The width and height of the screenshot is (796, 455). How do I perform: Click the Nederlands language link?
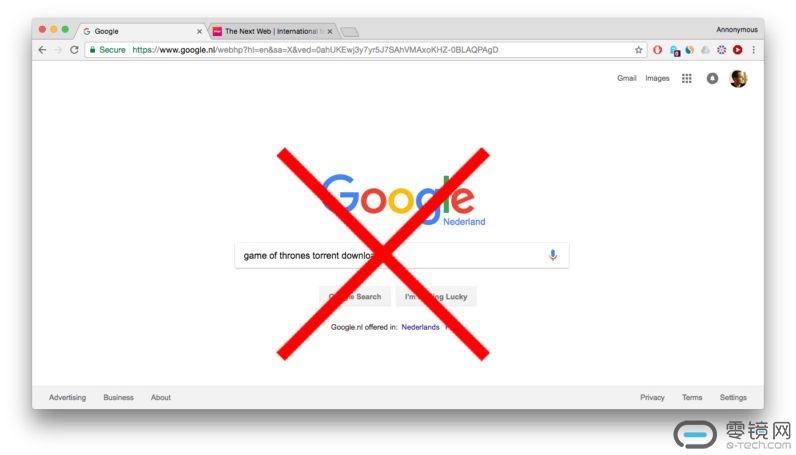point(420,327)
